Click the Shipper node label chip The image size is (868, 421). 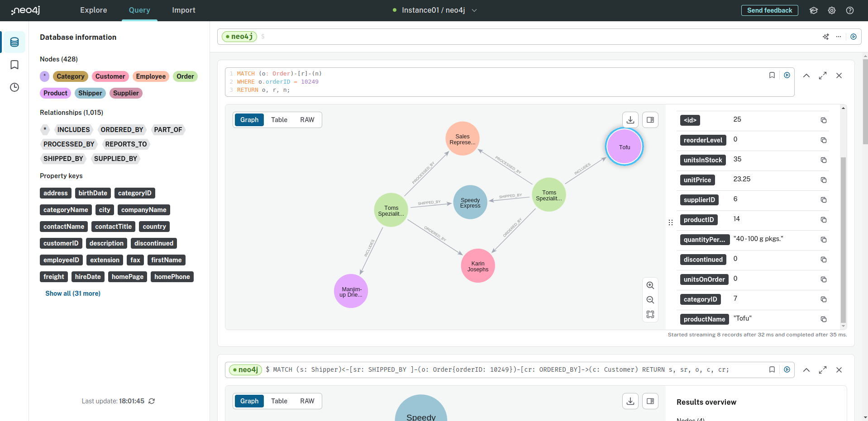pos(90,93)
